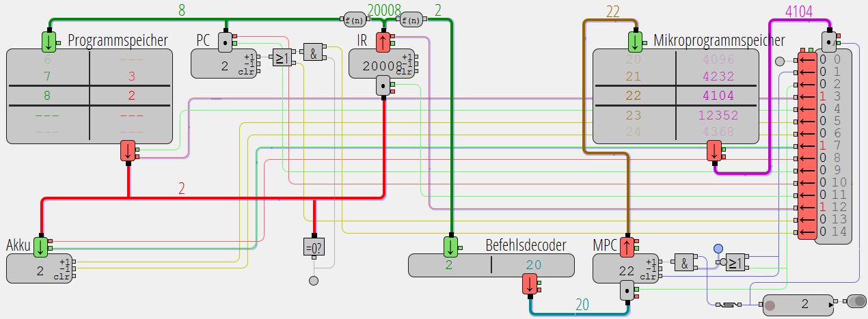Click the green input arrow on Programmspeicher
The height and width of the screenshot is (319, 868).
(x=49, y=42)
